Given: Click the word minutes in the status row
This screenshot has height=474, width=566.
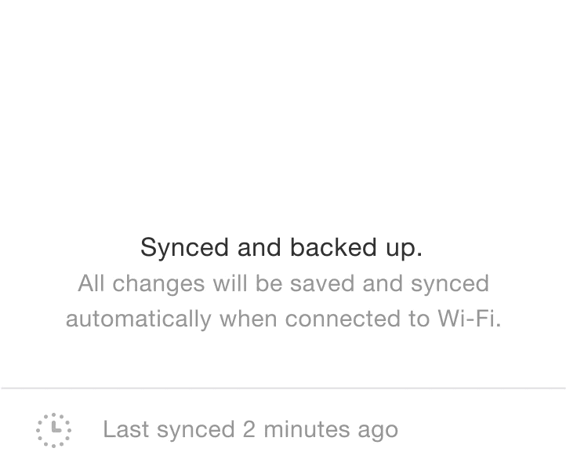Looking at the screenshot, I should click(x=307, y=429).
